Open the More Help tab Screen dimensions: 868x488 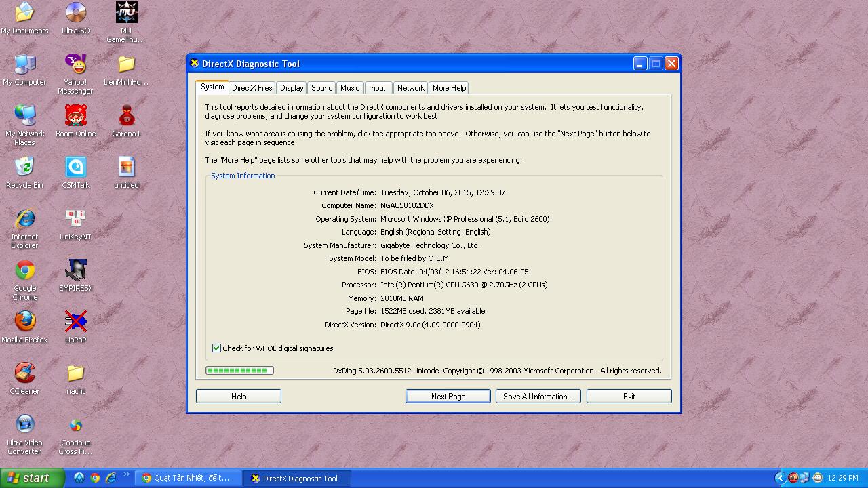[449, 88]
